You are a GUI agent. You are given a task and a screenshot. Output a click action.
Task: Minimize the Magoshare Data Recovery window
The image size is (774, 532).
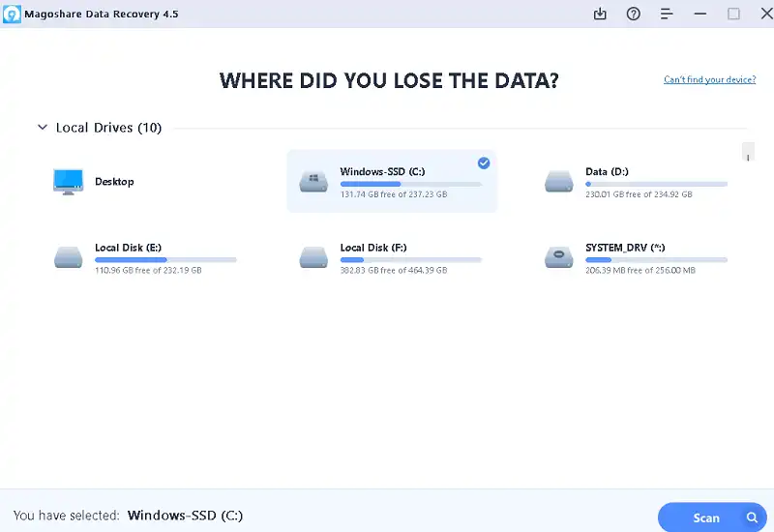click(700, 14)
